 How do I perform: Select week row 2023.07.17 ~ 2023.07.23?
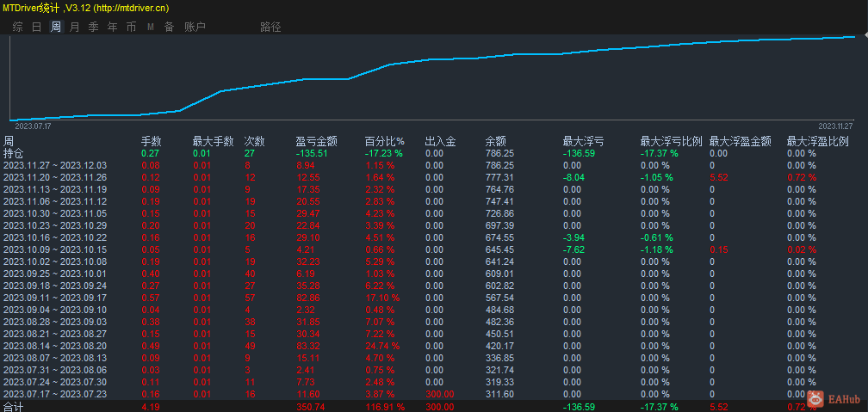(55, 394)
